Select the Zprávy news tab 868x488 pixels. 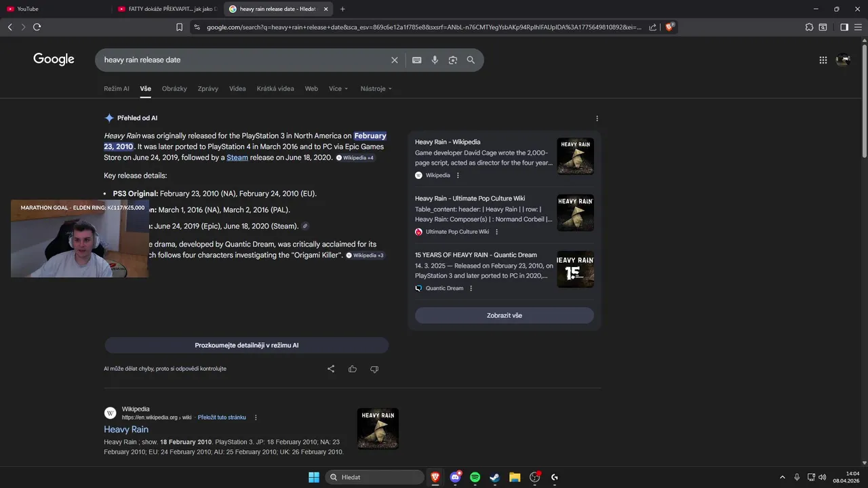click(208, 89)
